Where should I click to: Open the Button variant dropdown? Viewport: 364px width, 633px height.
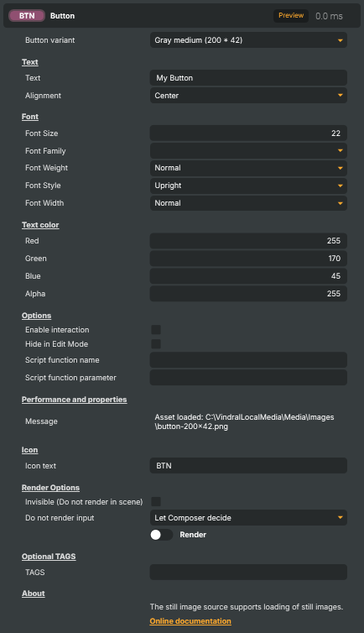coord(248,40)
